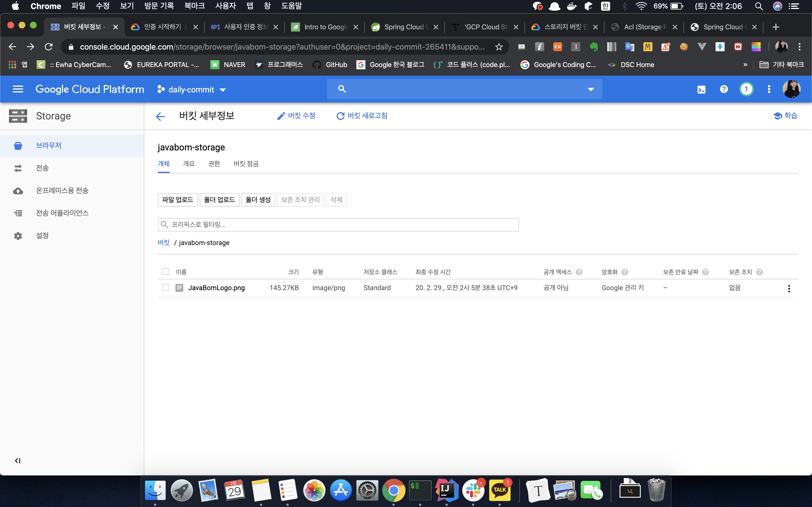Viewport: 812px width, 507px height.
Task: Toggle the select-all checkbox by 이름
Action: (166, 272)
